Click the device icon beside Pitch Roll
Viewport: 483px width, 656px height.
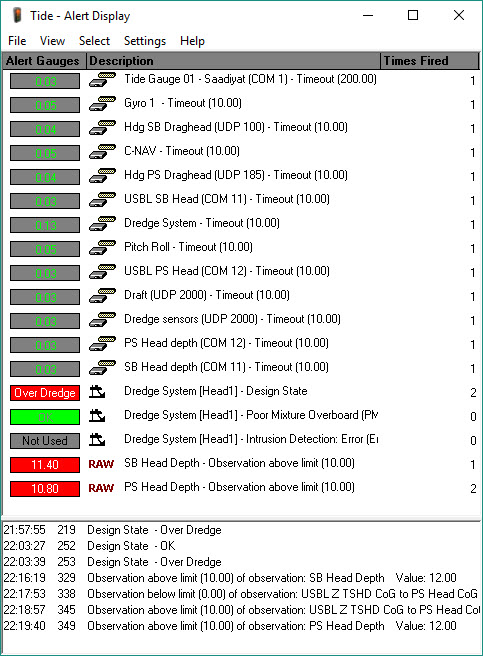pyautogui.click(x=102, y=248)
